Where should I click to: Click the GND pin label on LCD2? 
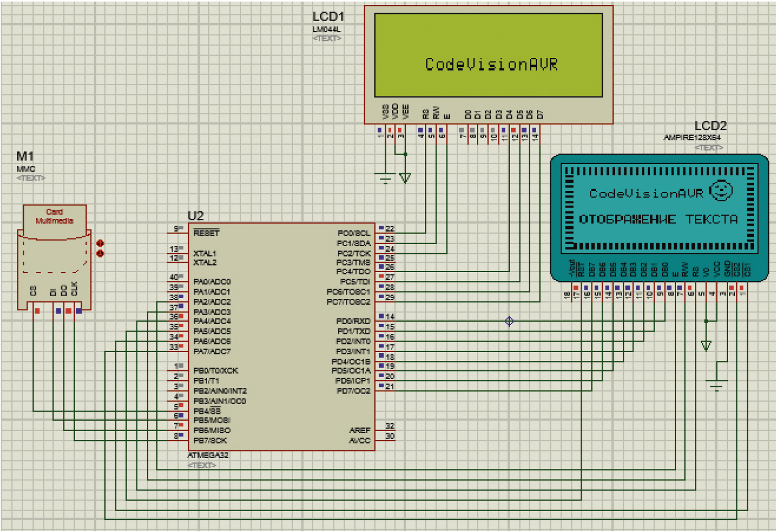[727, 269]
